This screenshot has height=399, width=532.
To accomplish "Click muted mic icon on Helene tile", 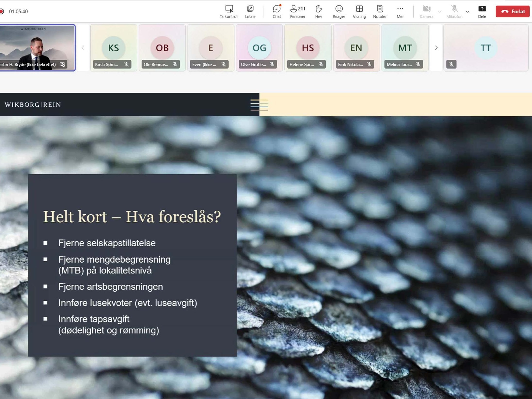I will 321,64.
